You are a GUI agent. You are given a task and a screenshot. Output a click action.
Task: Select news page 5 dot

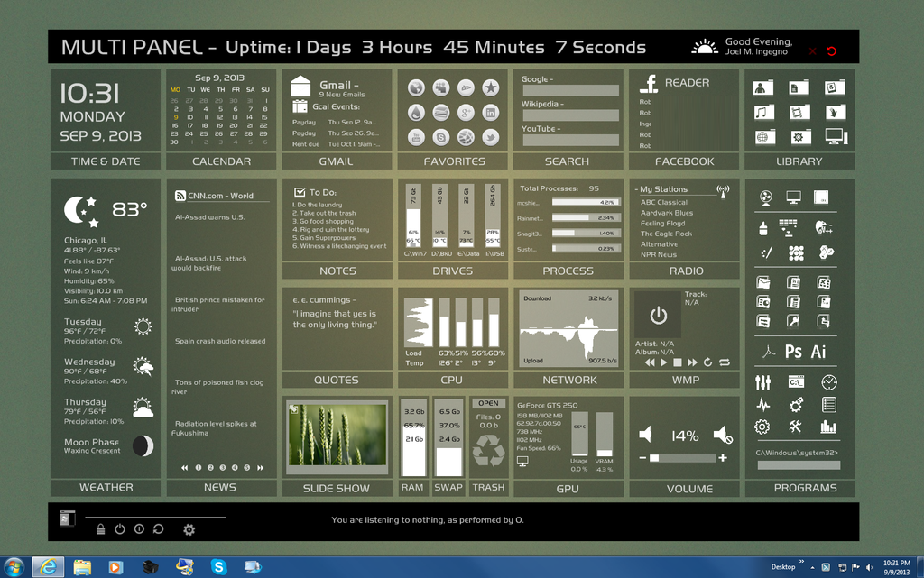click(x=247, y=468)
